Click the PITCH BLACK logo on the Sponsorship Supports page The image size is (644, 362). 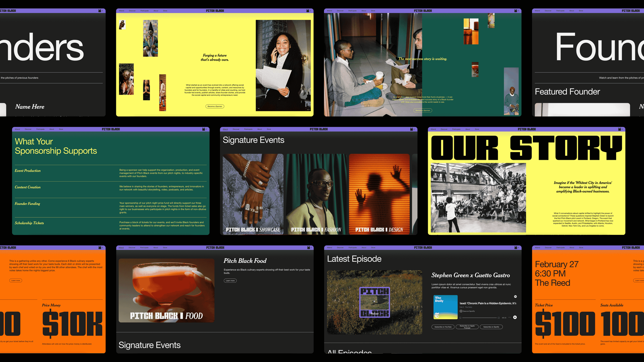(111, 129)
